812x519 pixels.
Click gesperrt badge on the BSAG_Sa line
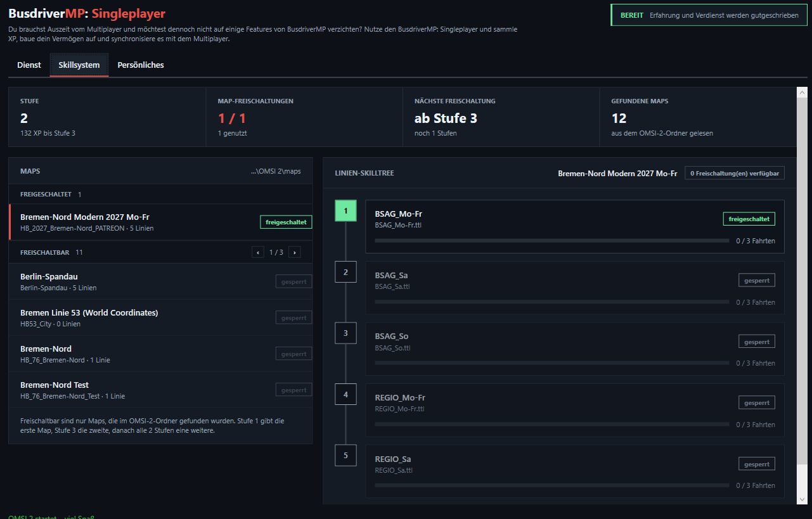[x=757, y=280]
